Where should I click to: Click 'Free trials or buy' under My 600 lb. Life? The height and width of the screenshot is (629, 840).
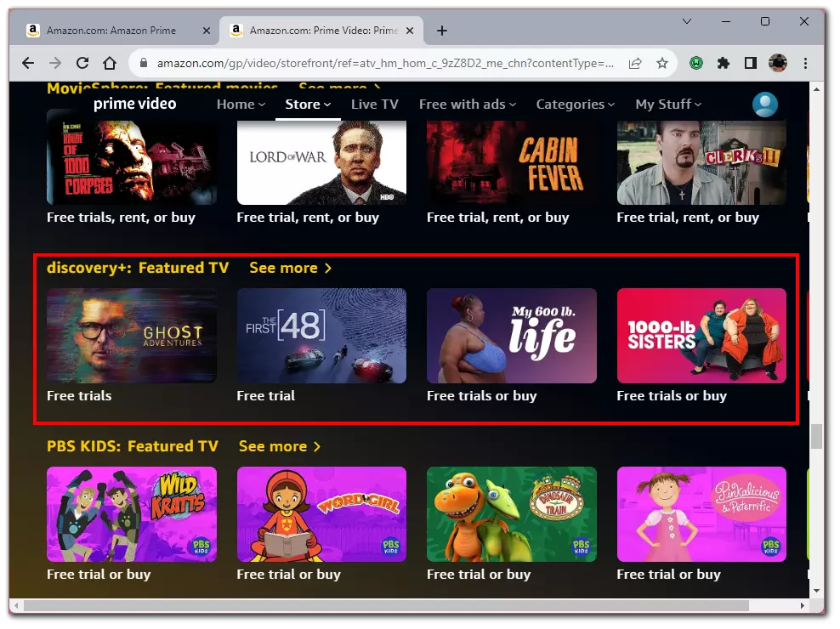click(481, 396)
